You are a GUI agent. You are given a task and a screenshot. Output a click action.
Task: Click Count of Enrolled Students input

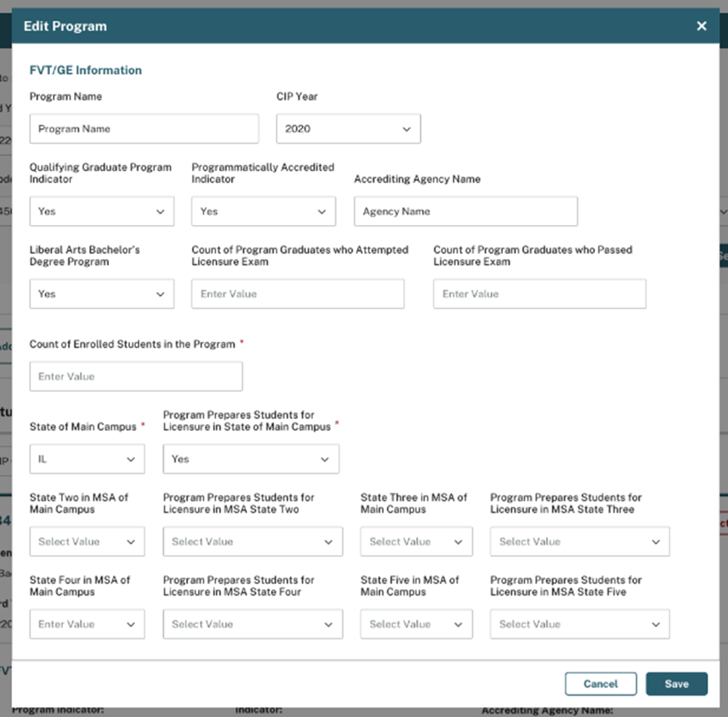tap(136, 377)
